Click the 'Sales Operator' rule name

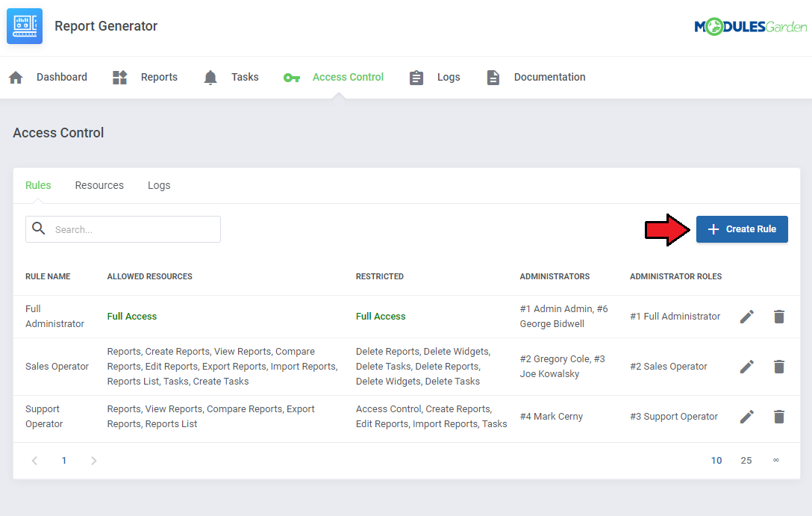coord(57,367)
